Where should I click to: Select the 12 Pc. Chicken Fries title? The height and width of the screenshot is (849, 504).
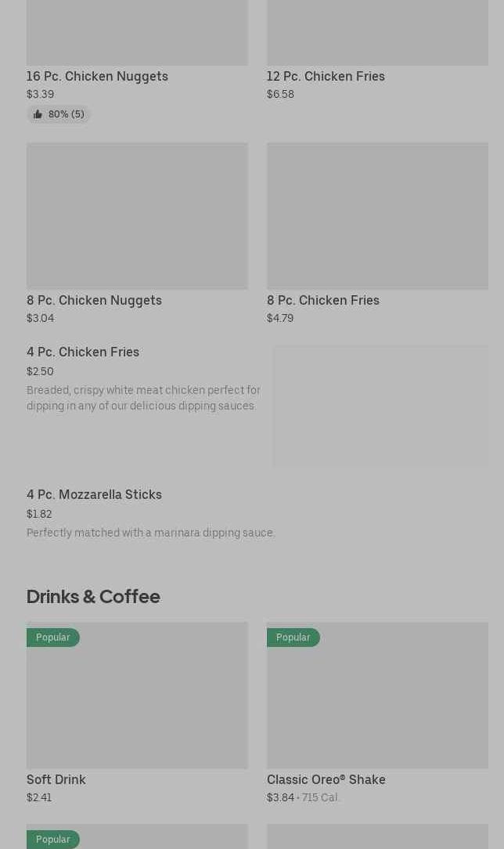[326, 76]
